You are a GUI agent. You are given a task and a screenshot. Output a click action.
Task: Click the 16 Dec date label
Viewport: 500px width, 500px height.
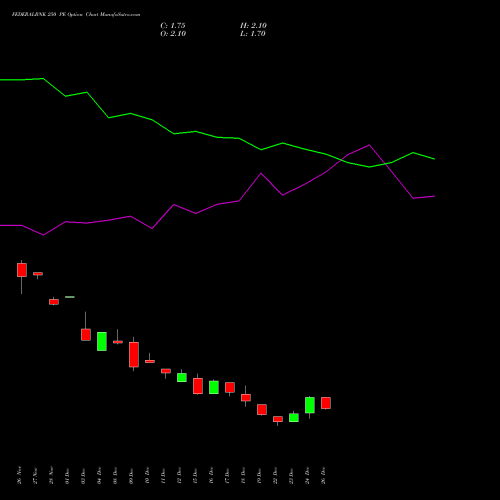(211, 476)
